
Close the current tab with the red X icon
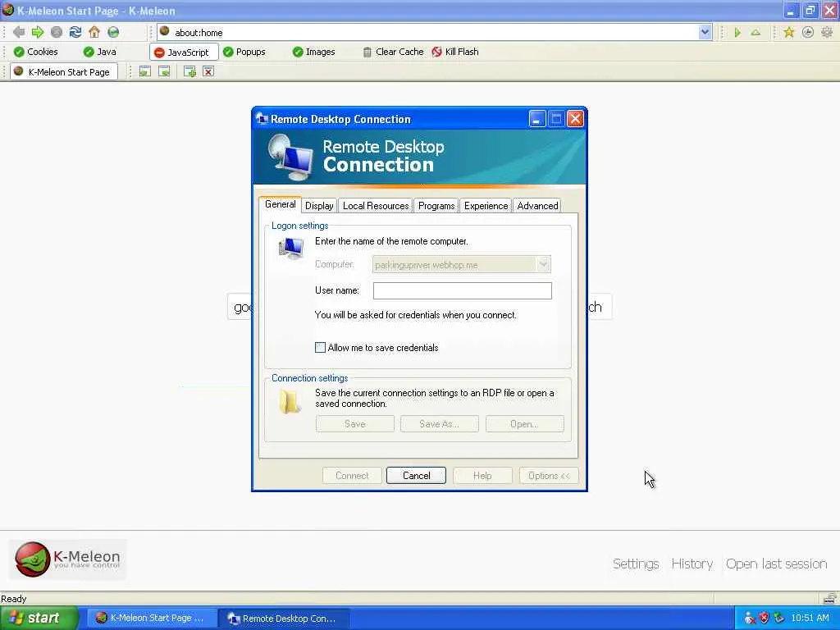click(208, 71)
